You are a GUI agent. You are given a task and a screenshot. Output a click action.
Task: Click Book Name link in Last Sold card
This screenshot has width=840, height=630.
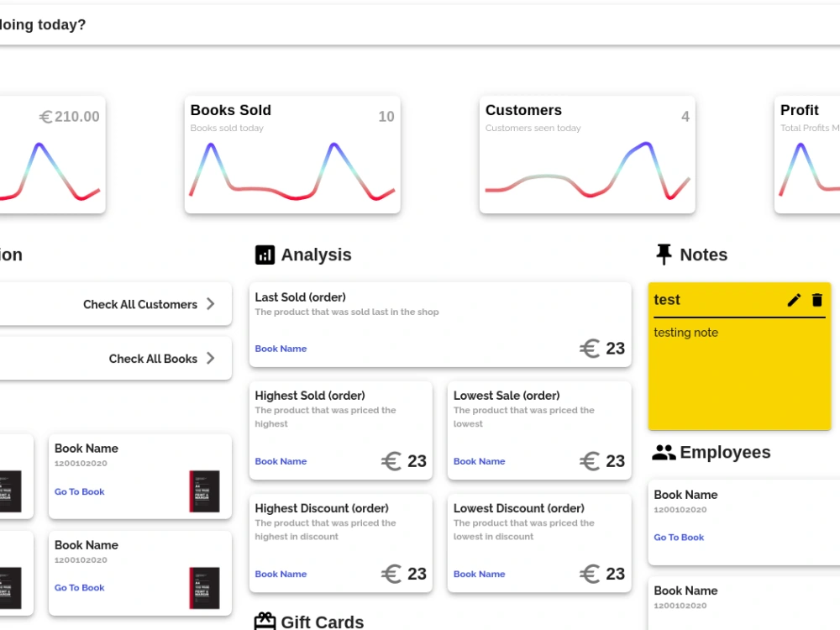tap(281, 349)
